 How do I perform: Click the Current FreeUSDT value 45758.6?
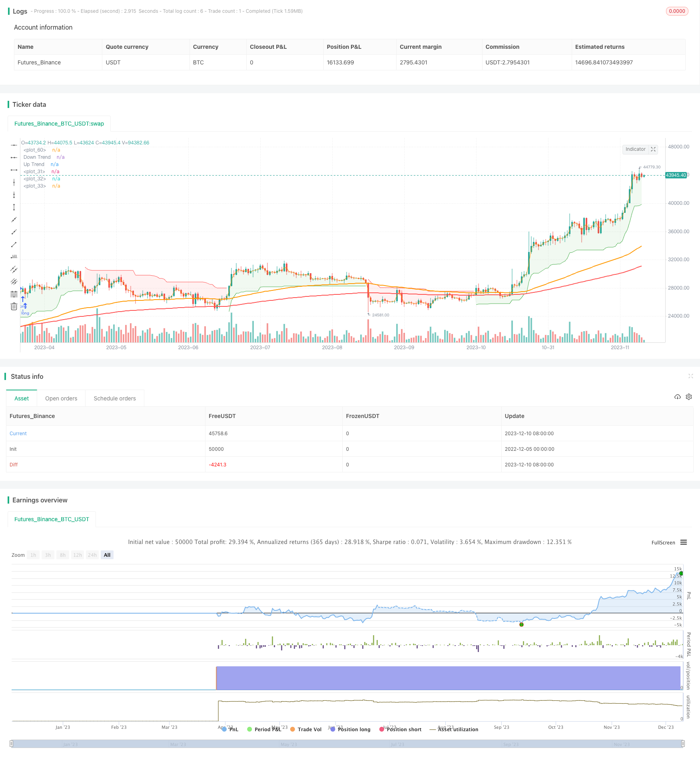(218, 434)
